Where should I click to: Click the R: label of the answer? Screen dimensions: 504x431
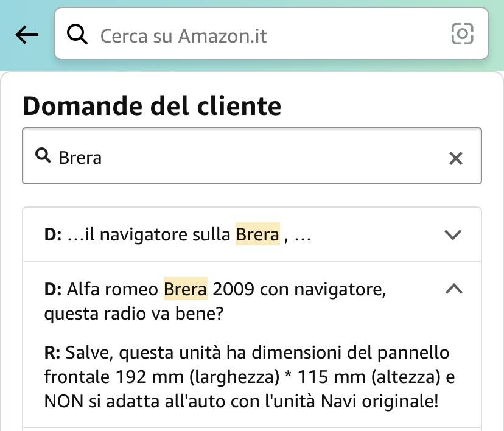52,352
